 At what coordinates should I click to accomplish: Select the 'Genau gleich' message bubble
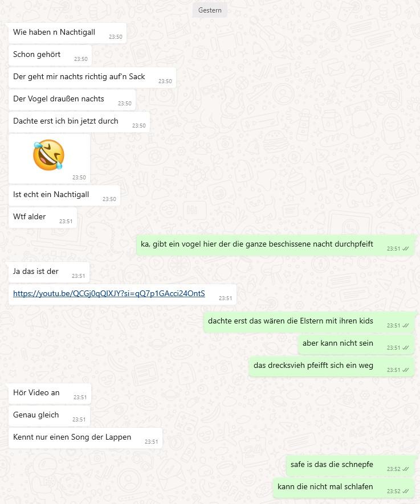pos(49,416)
